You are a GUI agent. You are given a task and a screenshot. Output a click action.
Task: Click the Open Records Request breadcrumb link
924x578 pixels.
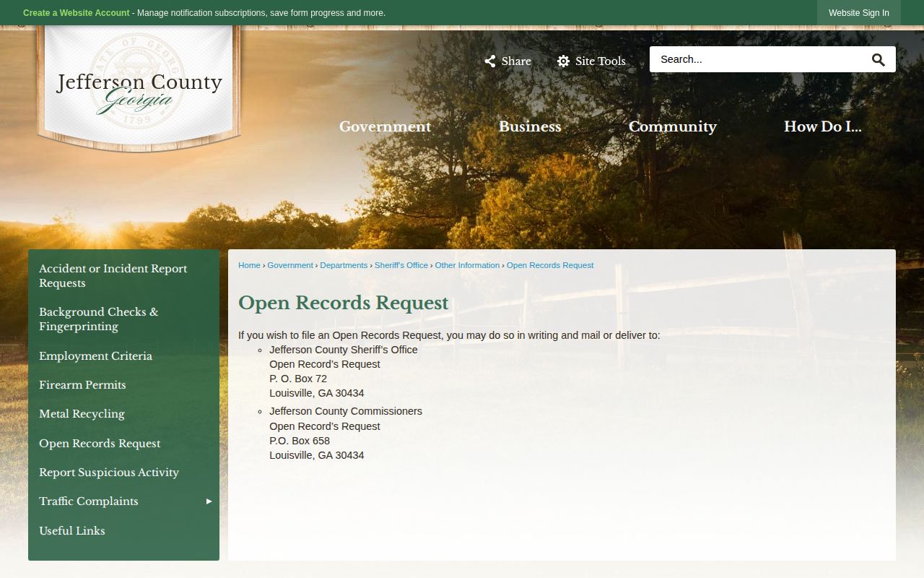[550, 265]
